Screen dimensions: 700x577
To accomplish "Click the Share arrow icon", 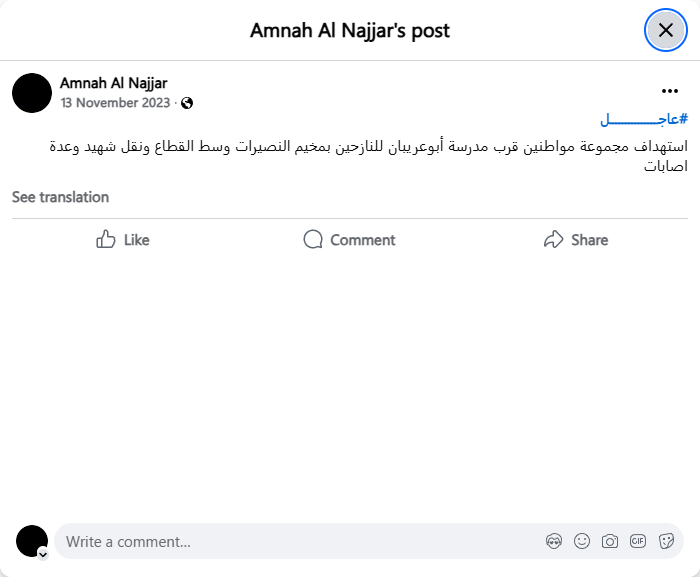I will (x=554, y=240).
